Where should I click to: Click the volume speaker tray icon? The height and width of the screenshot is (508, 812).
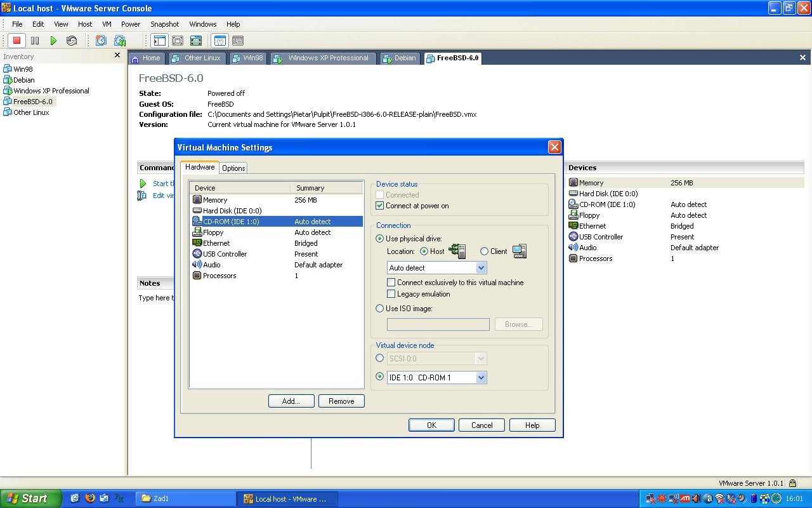click(x=697, y=498)
